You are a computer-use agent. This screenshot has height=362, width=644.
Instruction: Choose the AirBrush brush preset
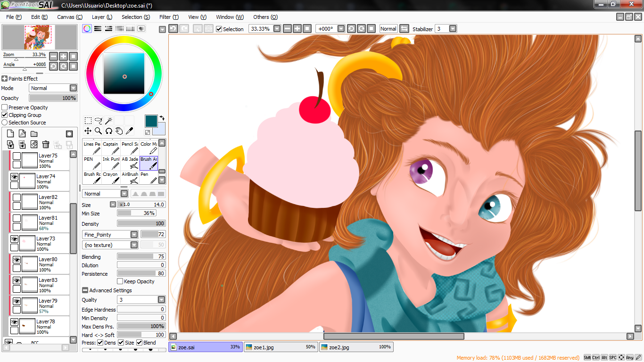click(130, 177)
